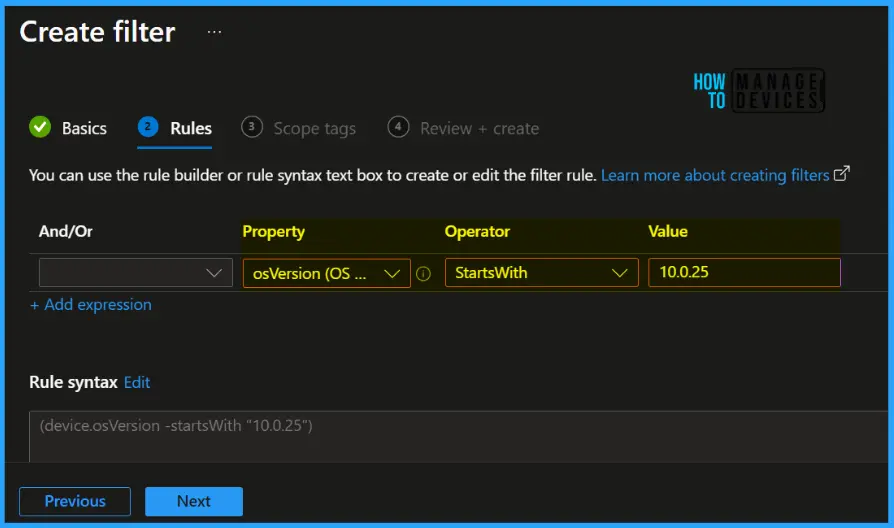Open the StartsWith Operator dropdown
The width and height of the screenshot is (894, 528).
click(542, 273)
